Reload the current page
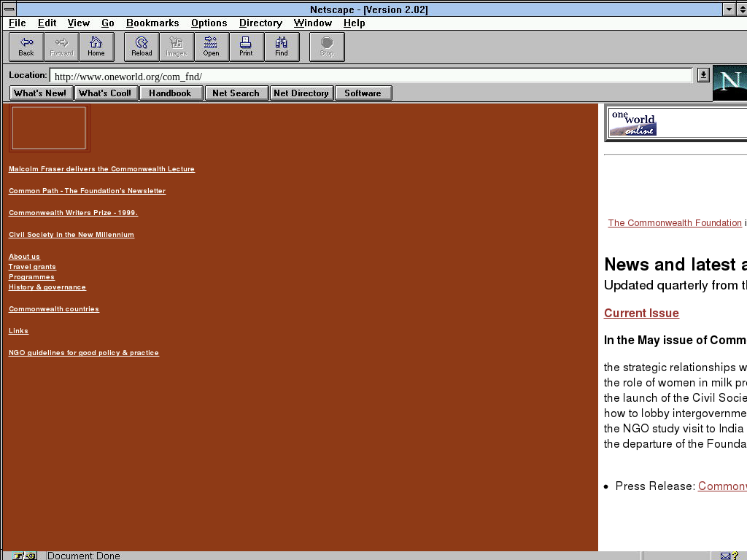The height and width of the screenshot is (560, 747). (142, 47)
